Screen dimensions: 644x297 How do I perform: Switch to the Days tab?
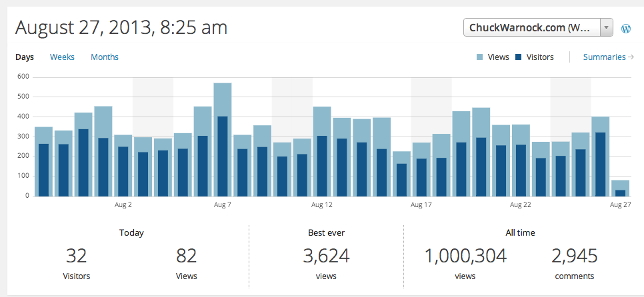25,57
